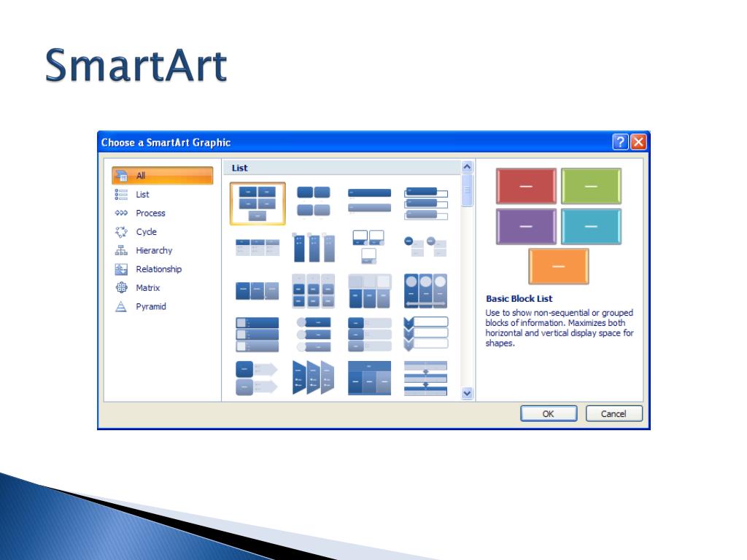The width and height of the screenshot is (747, 560).
Task: Open dialog Help question mark button
Action: (x=620, y=142)
